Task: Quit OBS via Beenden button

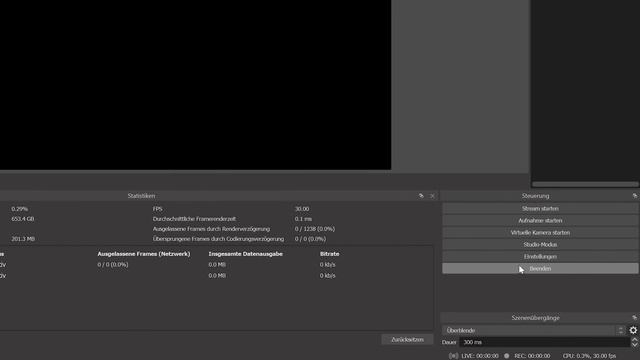Action: (x=540, y=269)
